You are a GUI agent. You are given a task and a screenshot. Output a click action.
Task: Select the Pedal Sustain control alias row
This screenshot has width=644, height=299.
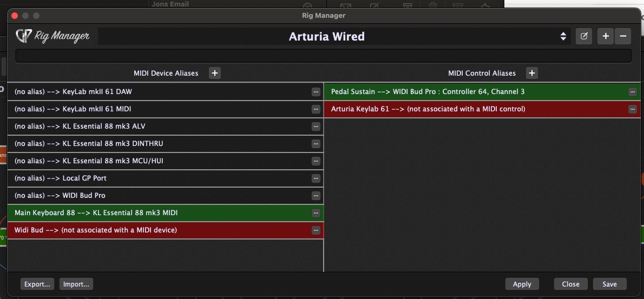click(x=482, y=92)
